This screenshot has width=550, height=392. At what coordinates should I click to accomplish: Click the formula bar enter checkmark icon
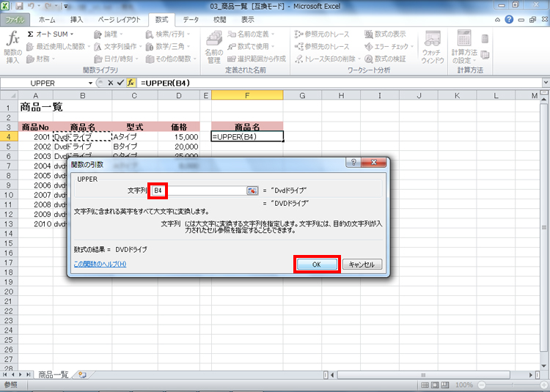(x=120, y=83)
